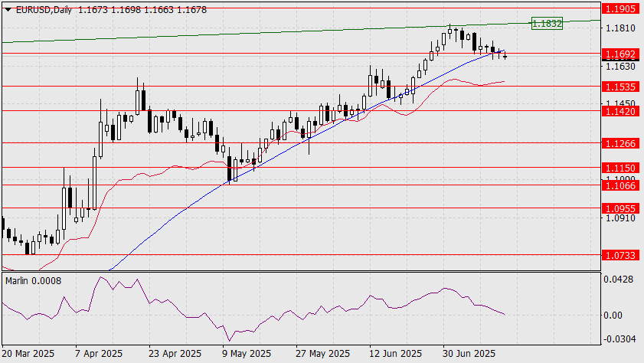Image resolution: width=644 pixels, height=363 pixels.
Task: Select the 1.0733 price level label
Action: [x=621, y=256]
